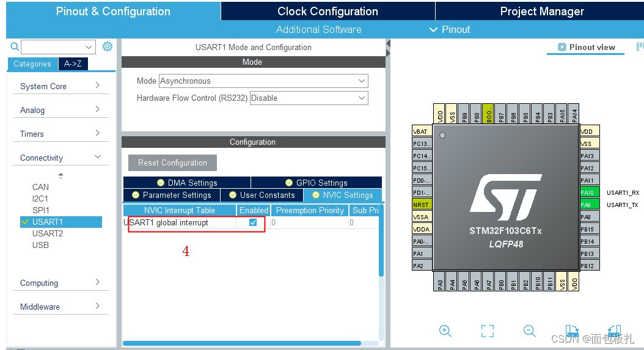Click the vertical scrollbar of configuration panel

381,239
